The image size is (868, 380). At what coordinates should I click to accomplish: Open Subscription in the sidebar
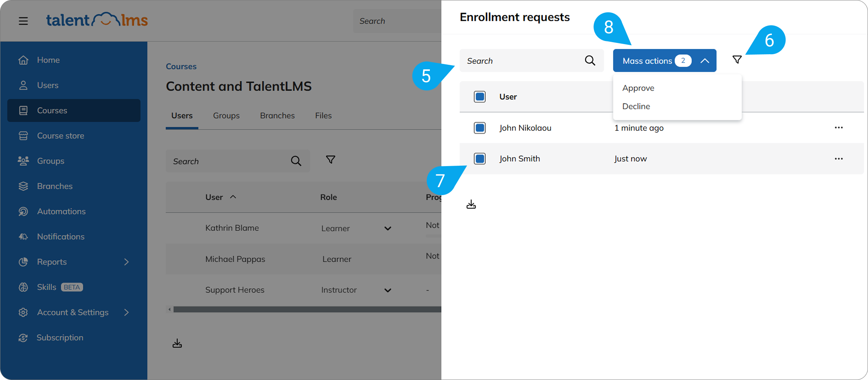click(x=74, y=337)
